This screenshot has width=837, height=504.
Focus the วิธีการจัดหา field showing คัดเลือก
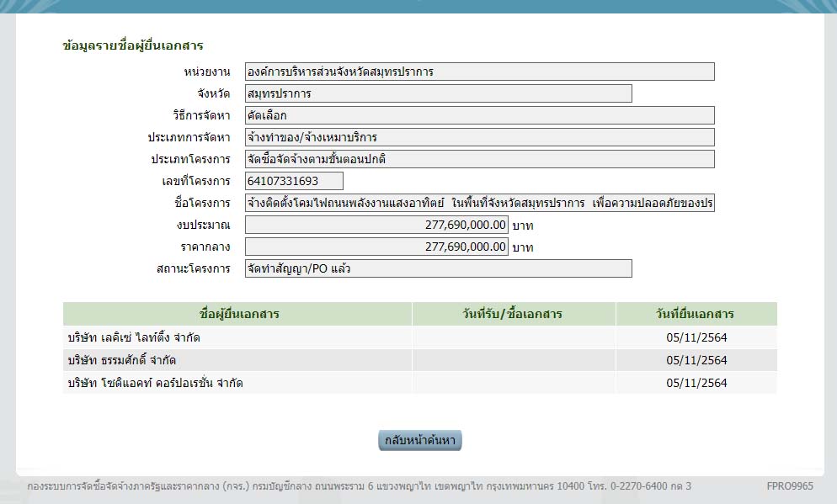pyautogui.click(x=479, y=115)
